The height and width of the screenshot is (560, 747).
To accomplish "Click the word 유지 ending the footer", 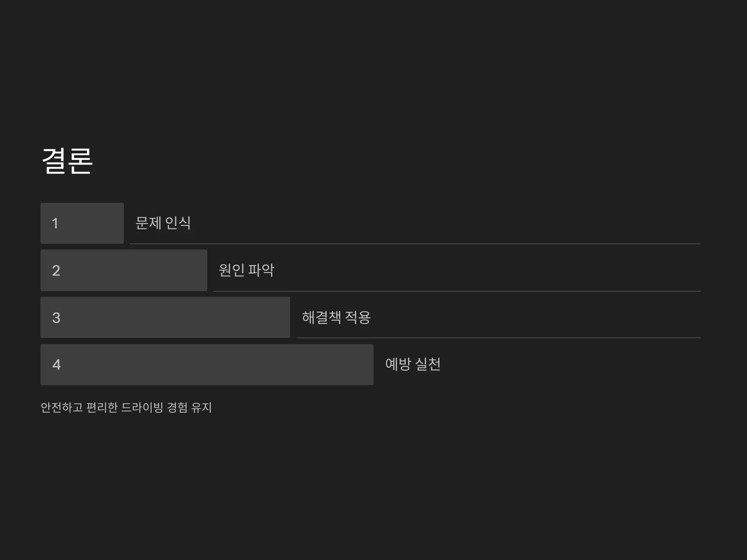I will coord(202,408).
